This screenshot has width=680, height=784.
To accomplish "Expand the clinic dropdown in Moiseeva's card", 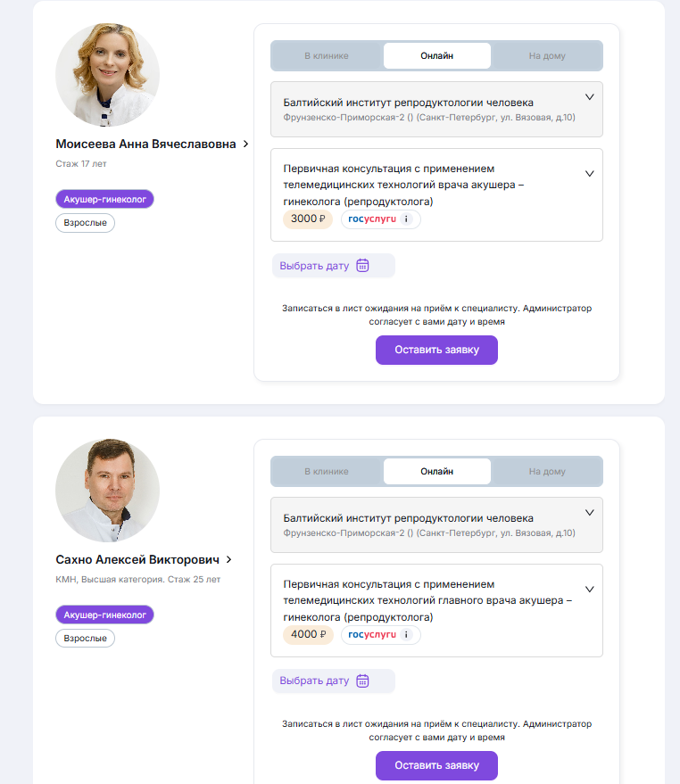I will (x=589, y=97).
